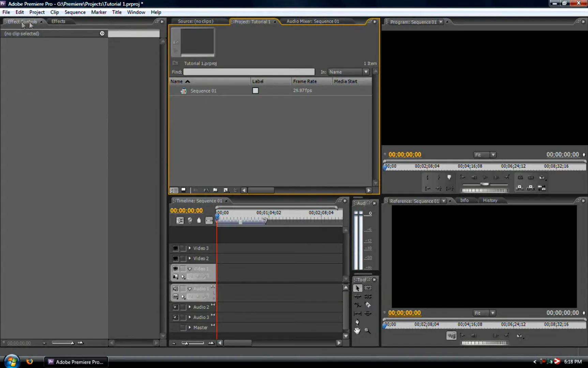Mute the Audio 2 track speaker

point(175,307)
